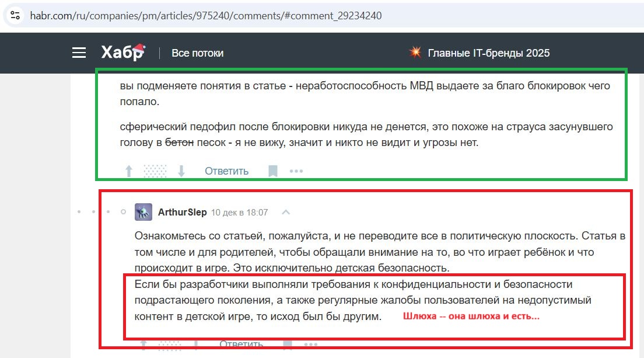
Task: Open the Habr hamburger menu
Action: [x=79, y=53]
